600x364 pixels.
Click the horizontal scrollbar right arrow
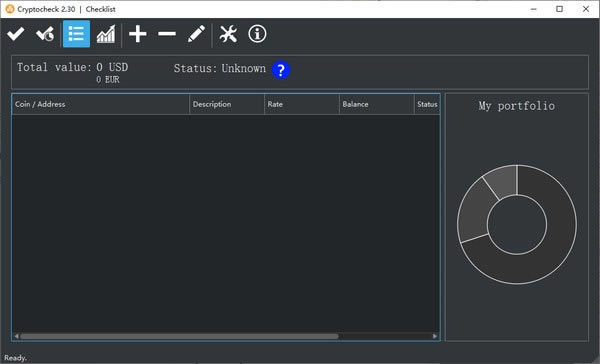tap(435, 336)
